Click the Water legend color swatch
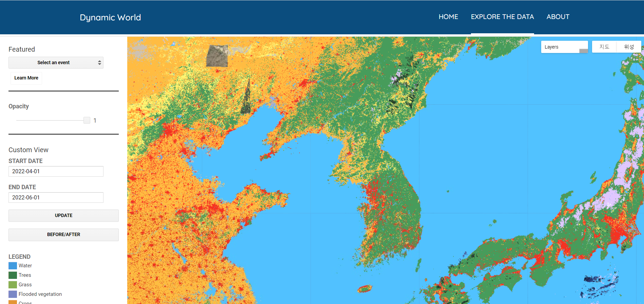This screenshot has height=304, width=644. (13, 266)
